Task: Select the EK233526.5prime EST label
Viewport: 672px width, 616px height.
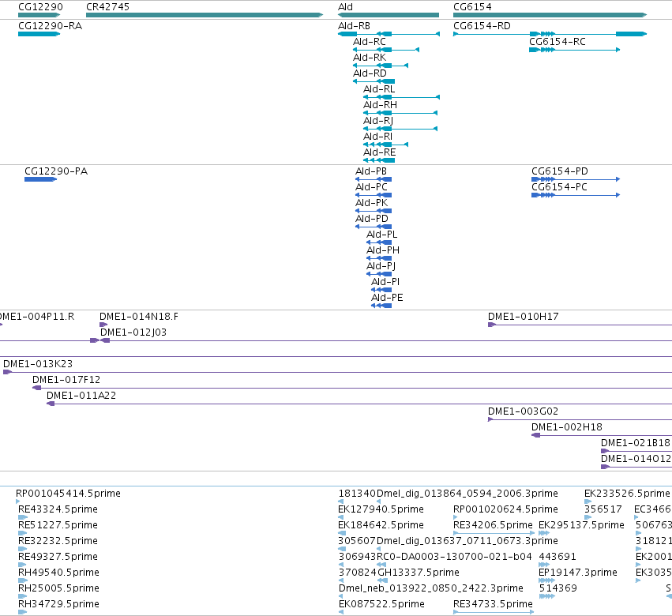Action: [x=627, y=494]
